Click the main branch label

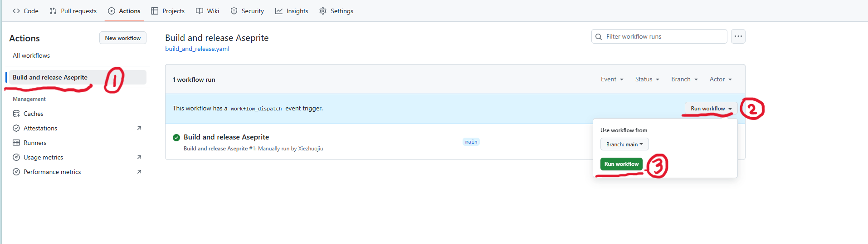pyautogui.click(x=471, y=142)
